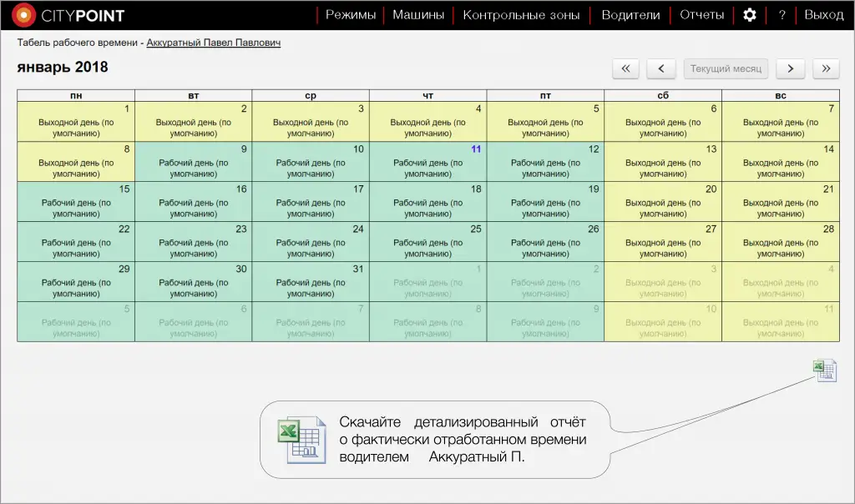Click the CityPoint logo icon

point(24,15)
